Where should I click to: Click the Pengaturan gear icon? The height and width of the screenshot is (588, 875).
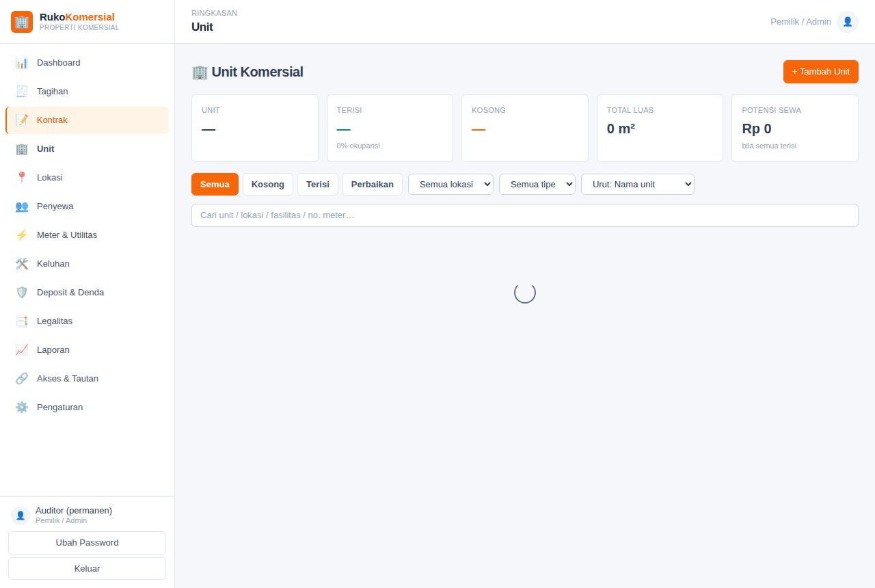tap(22, 407)
